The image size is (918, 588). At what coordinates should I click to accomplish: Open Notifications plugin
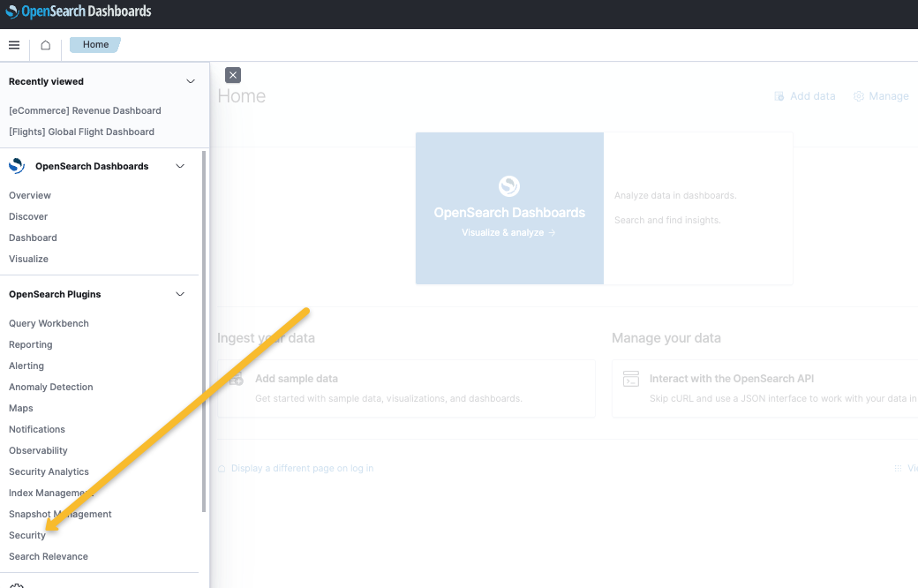(37, 429)
